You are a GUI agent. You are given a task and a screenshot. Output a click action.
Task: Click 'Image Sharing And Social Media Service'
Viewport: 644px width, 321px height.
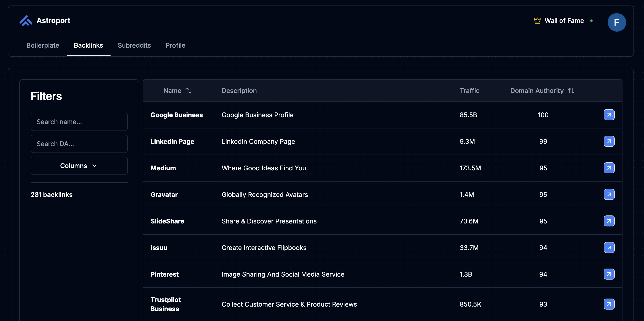point(283,274)
